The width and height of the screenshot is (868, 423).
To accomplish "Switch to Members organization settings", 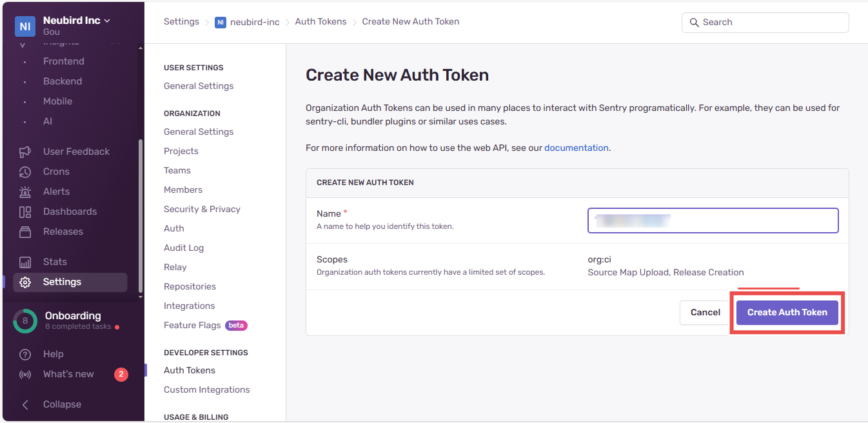I will pyautogui.click(x=182, y=189).
